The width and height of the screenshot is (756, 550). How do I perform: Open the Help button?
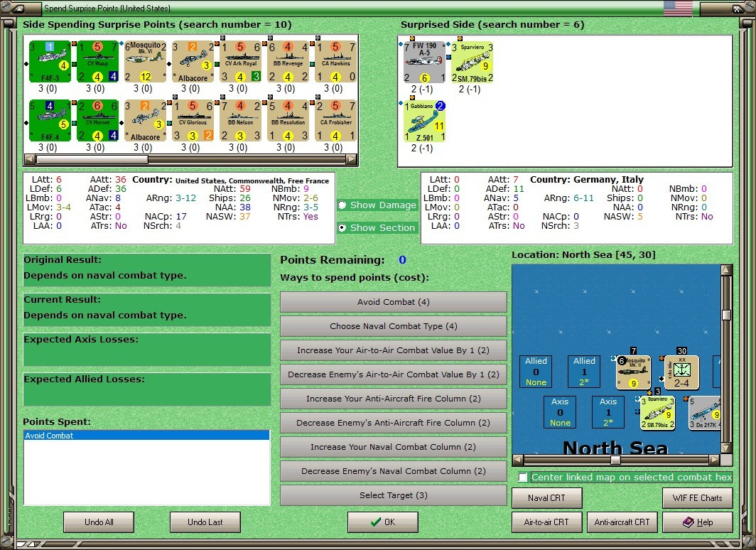pos(698,522)
